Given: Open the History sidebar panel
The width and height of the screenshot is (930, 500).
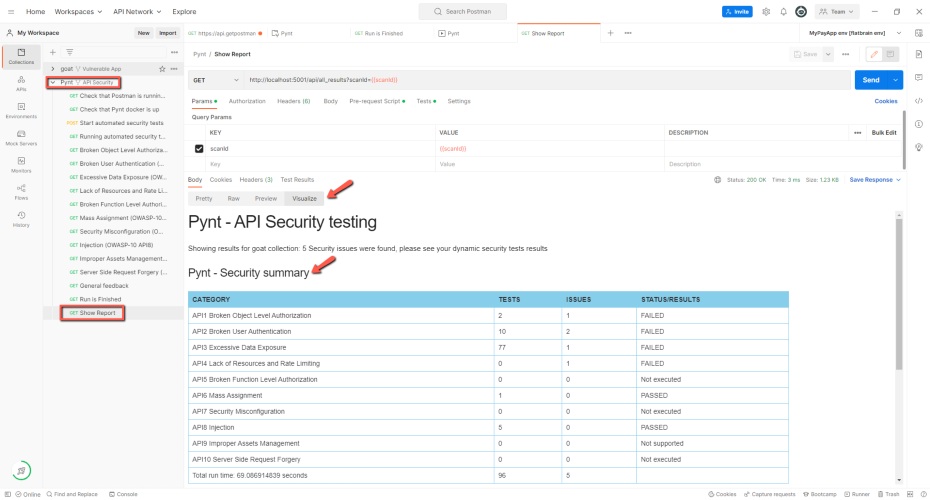Looking at the screenshot, I should (21, 219).
